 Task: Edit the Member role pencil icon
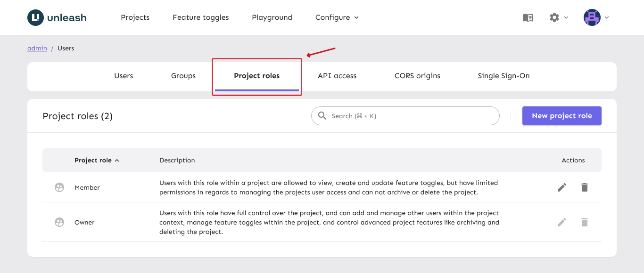coord(562,187)
